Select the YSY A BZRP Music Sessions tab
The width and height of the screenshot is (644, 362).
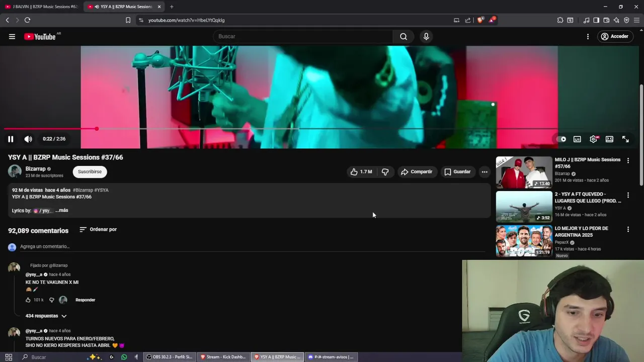click(123, 7)
